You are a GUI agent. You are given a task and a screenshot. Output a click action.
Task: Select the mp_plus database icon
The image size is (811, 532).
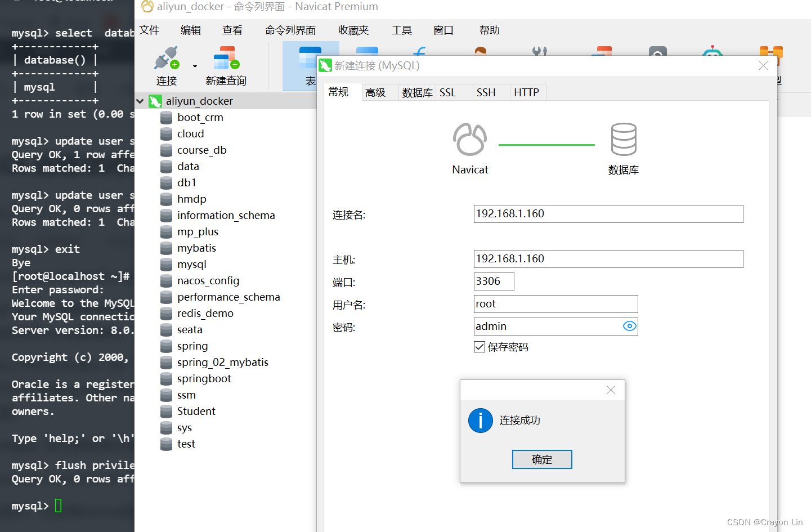[x=166, y=232]
